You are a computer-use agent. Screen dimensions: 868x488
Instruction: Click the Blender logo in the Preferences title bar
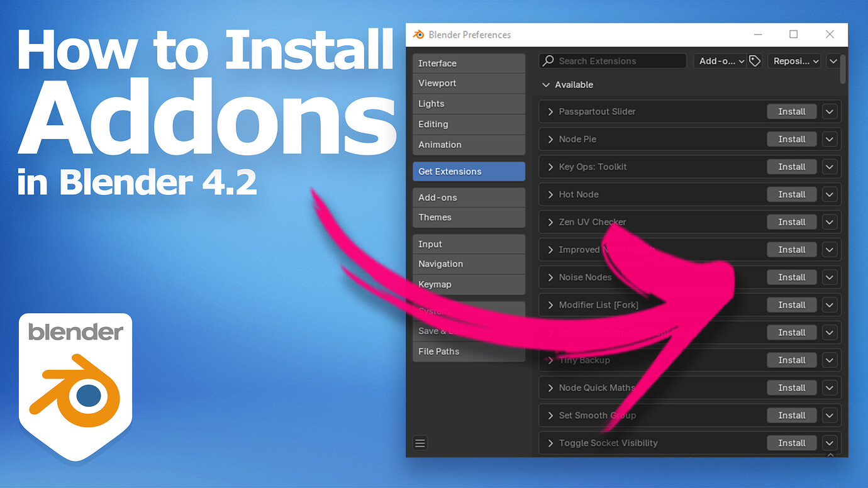[418, 35]
